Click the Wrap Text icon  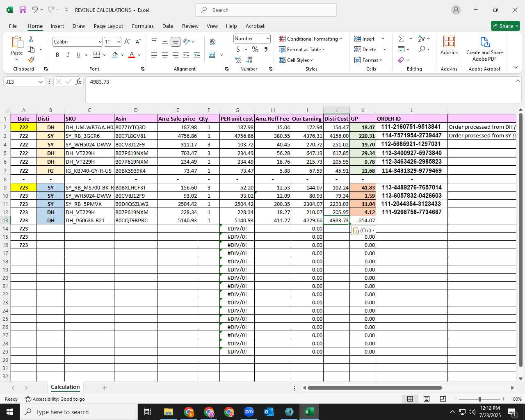[x=212, y=41]
